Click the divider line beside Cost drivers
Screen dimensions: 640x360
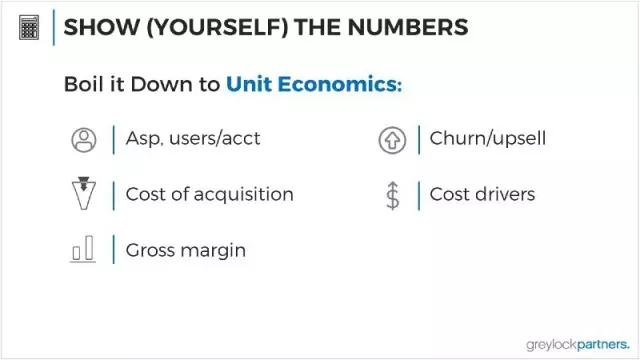419,196
